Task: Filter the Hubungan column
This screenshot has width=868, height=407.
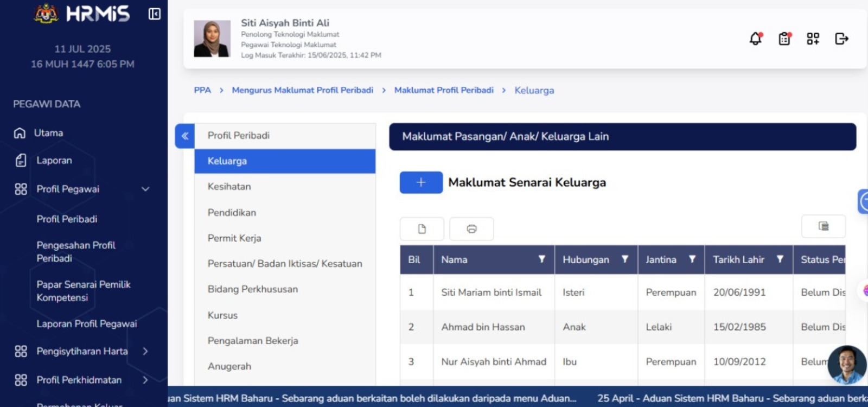Action: [x=625, y=259]
